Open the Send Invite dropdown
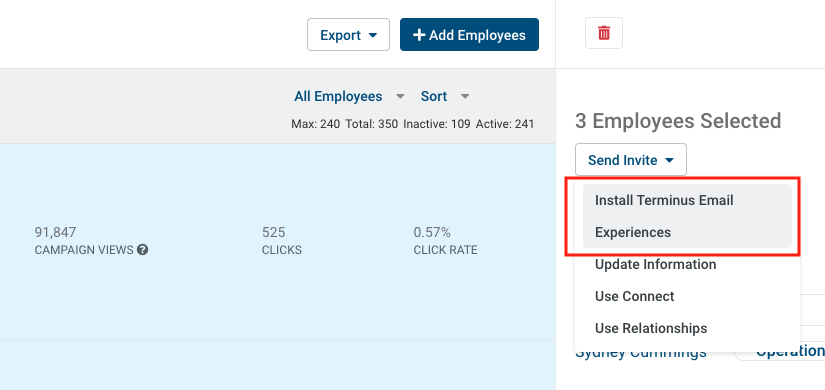825x390 pixels. coord(631,159)
